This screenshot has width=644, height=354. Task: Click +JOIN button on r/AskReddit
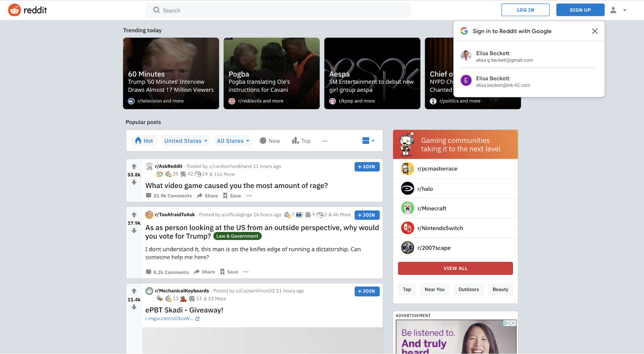click(367, 167)
